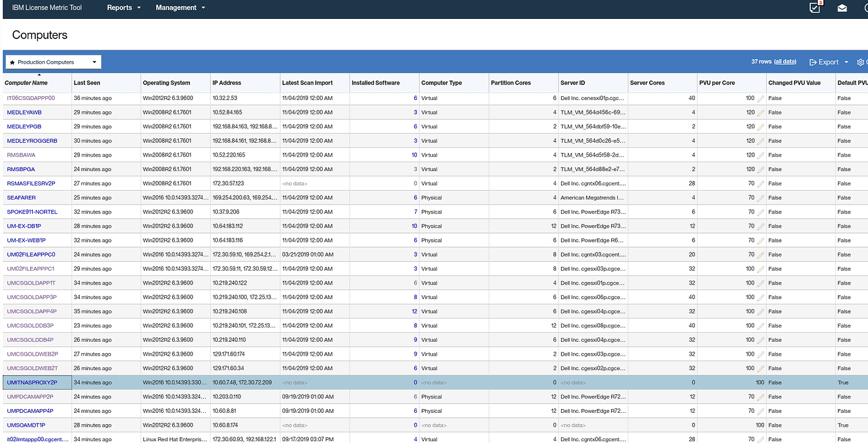Select the highlighted UMITNASPROXY2P row
This screenshot has height=443, width=868.
(x=32, y=382)
